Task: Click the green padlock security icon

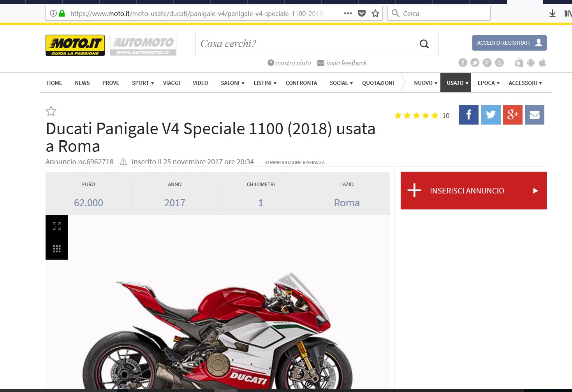Action: pos(62,14)
